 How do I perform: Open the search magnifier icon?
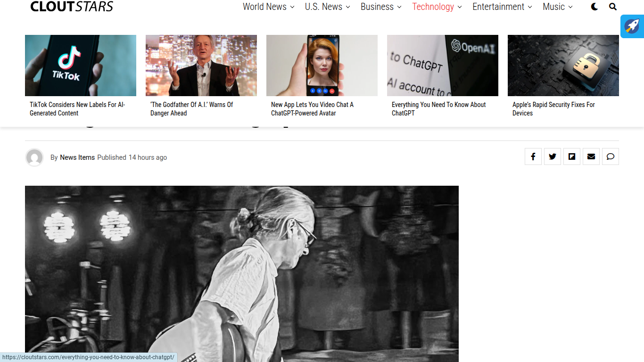(x=612, y=7)
